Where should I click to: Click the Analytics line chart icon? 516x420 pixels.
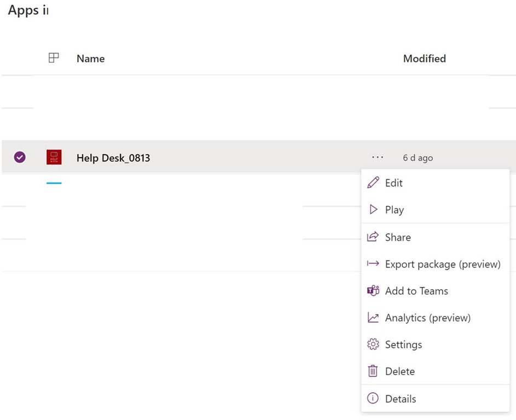tap(373, 318)
